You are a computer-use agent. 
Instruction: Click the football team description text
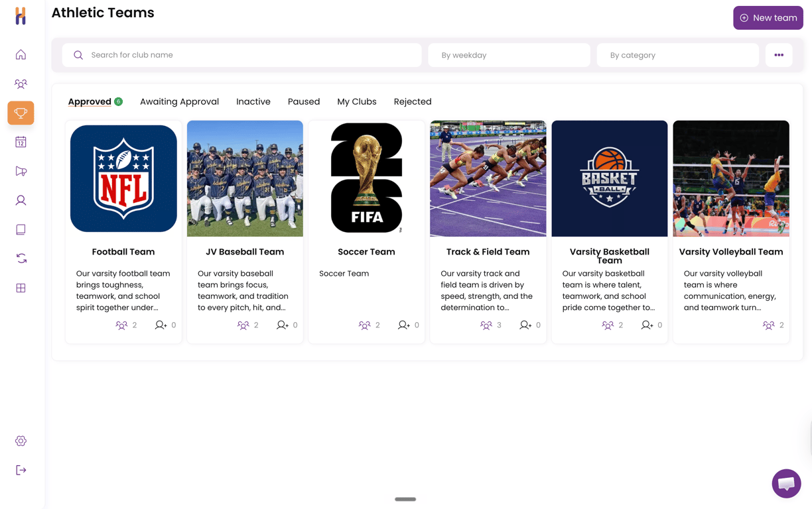click(123, 290)
